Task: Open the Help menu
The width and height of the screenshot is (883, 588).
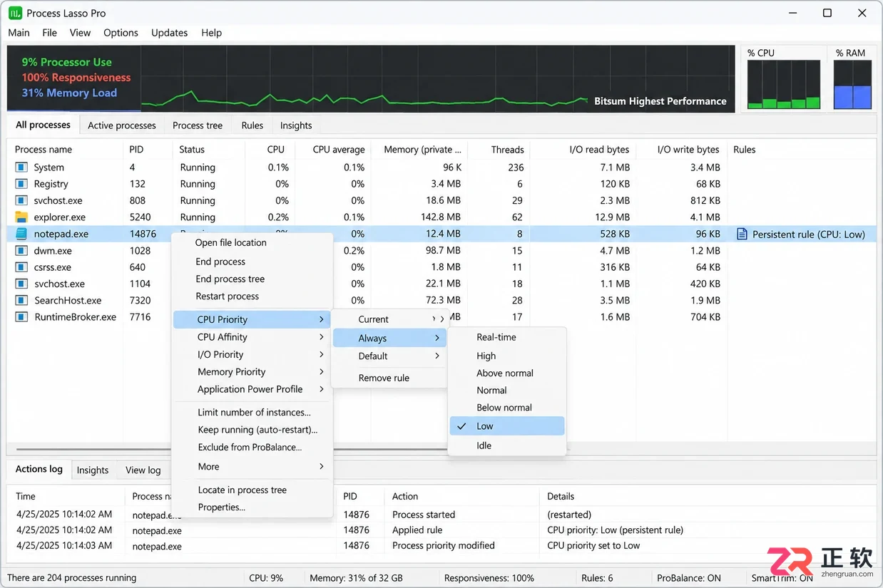Action: pos(211,33)
